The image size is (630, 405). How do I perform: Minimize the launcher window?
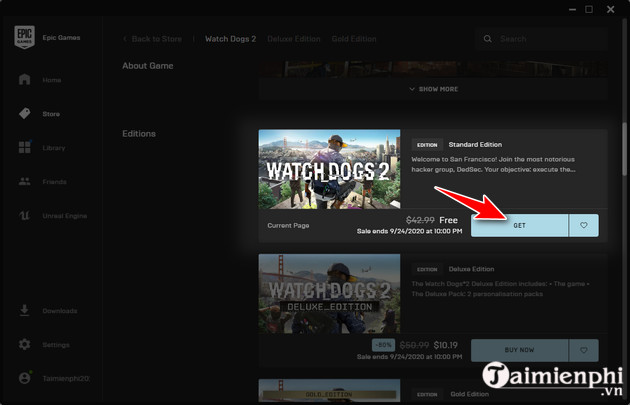tap(572, 9)
